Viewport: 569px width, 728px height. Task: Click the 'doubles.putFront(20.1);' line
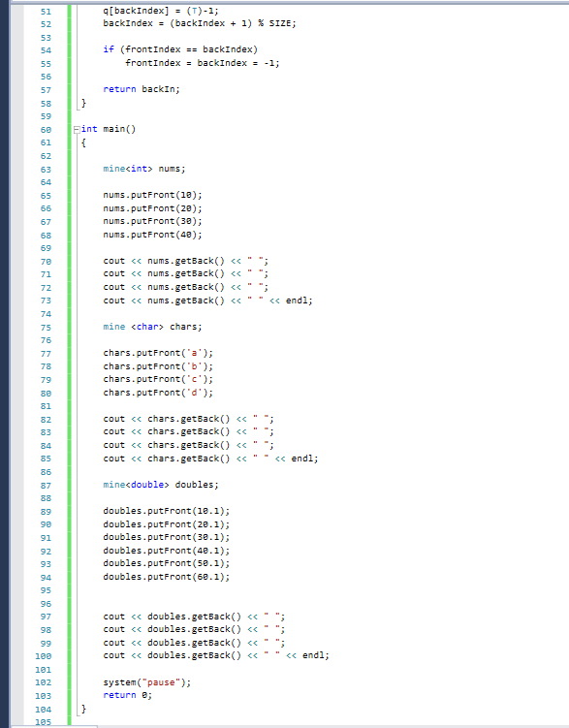pyautogui.click(x=166, y=524)
